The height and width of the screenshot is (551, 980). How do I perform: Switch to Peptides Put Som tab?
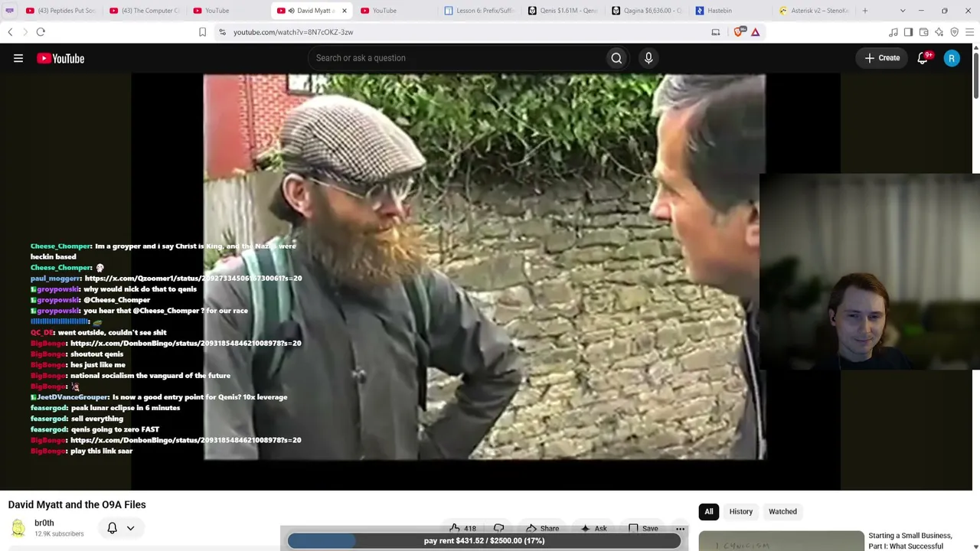pos(60,11)
